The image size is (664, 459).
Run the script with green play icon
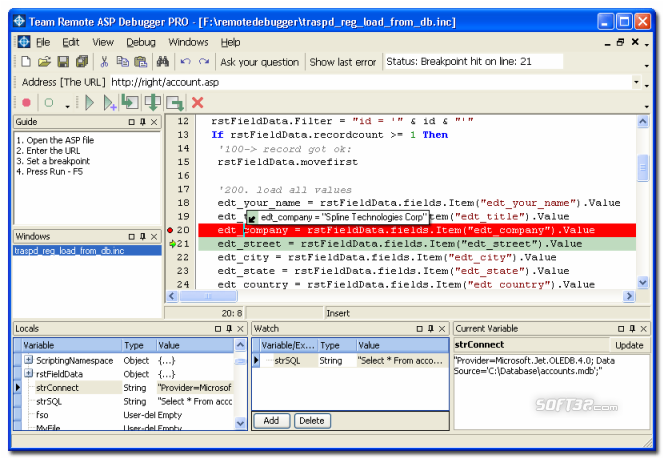point(89,102)
